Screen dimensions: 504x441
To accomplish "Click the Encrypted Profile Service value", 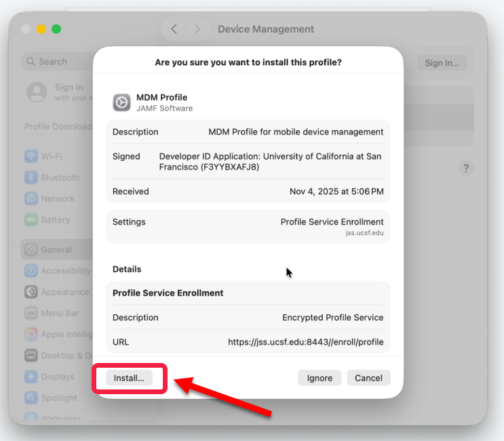I will 332,318.
